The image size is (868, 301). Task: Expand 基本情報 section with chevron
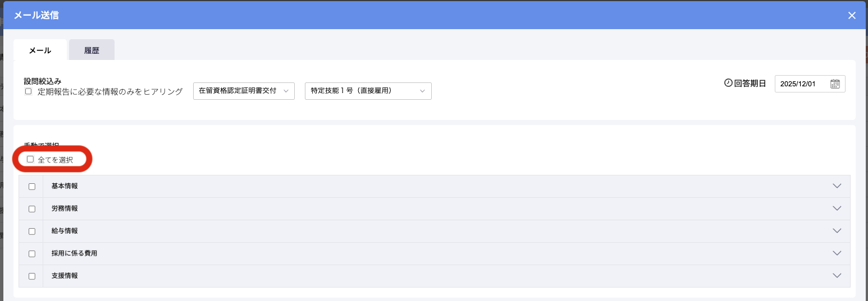coord(837,186)
